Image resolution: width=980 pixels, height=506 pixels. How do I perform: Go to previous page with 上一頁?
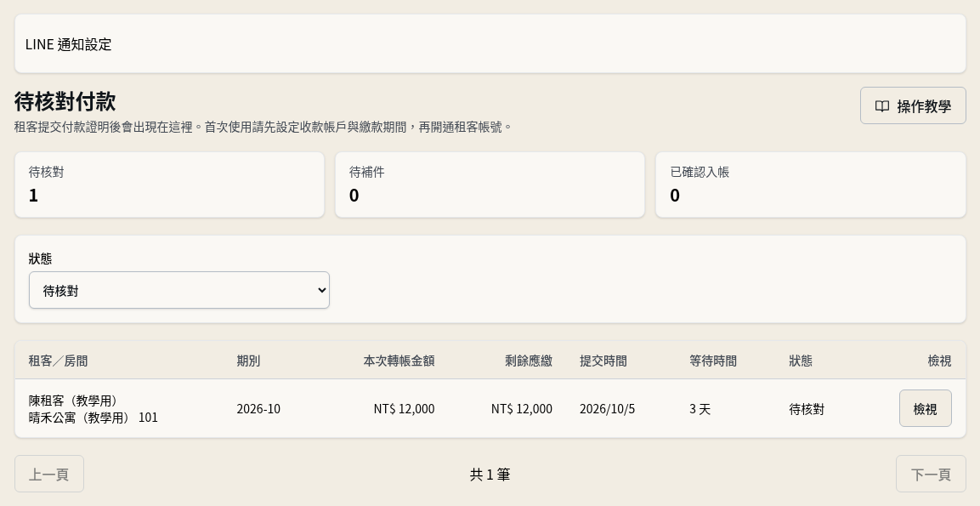[49, 474]
